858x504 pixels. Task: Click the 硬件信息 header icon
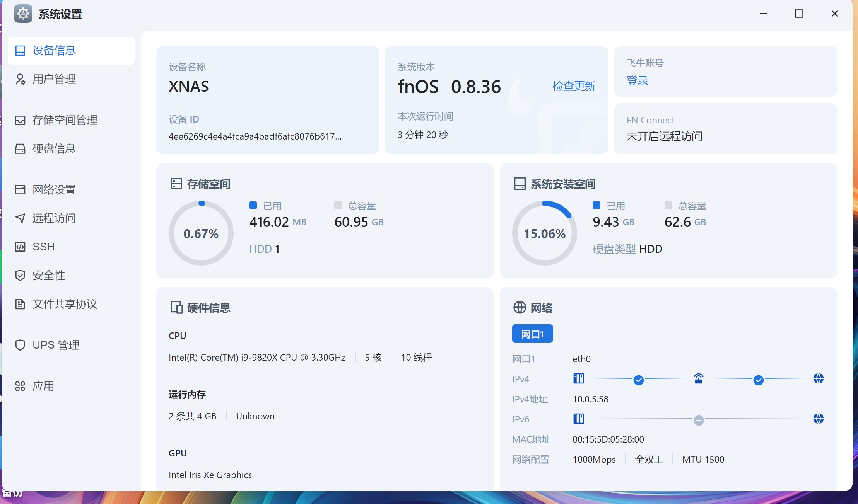click(x=176, y=307)
